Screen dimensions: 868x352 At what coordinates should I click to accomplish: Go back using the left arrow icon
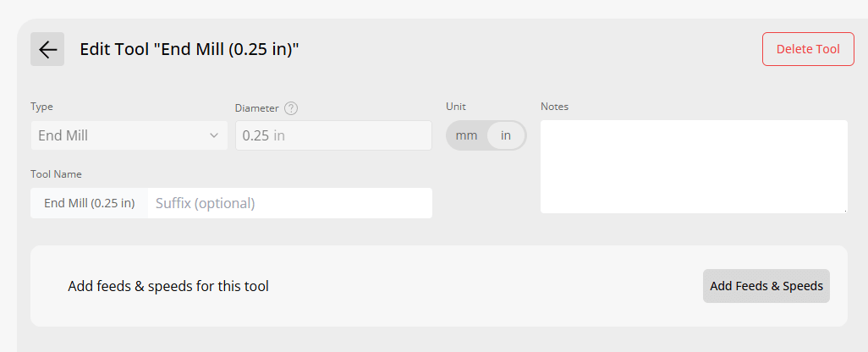(47, 49)
